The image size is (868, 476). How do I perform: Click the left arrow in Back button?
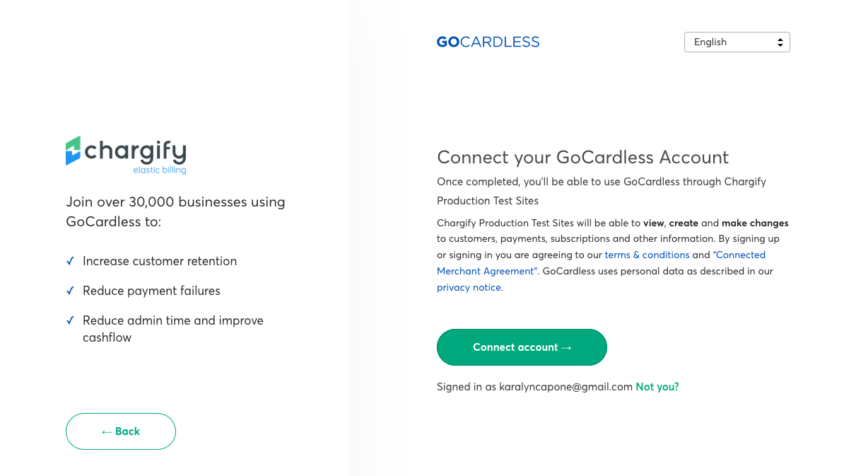[x=107, y=431]
